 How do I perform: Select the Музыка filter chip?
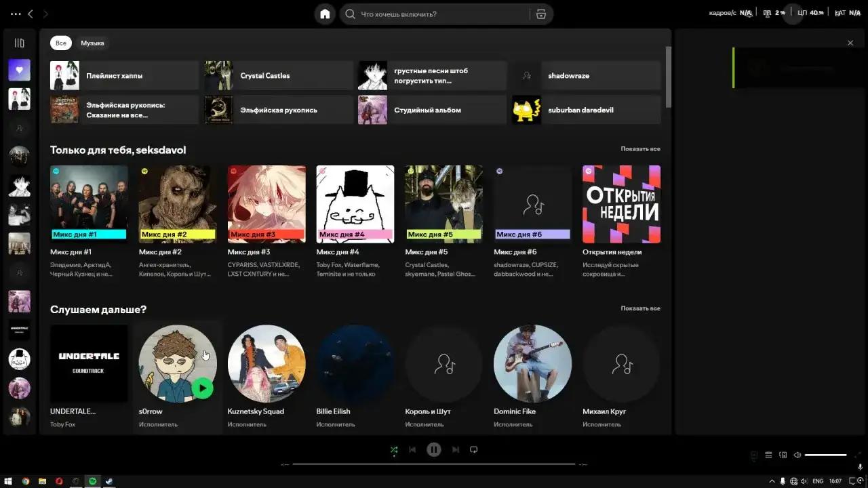[x=92, y=43]
